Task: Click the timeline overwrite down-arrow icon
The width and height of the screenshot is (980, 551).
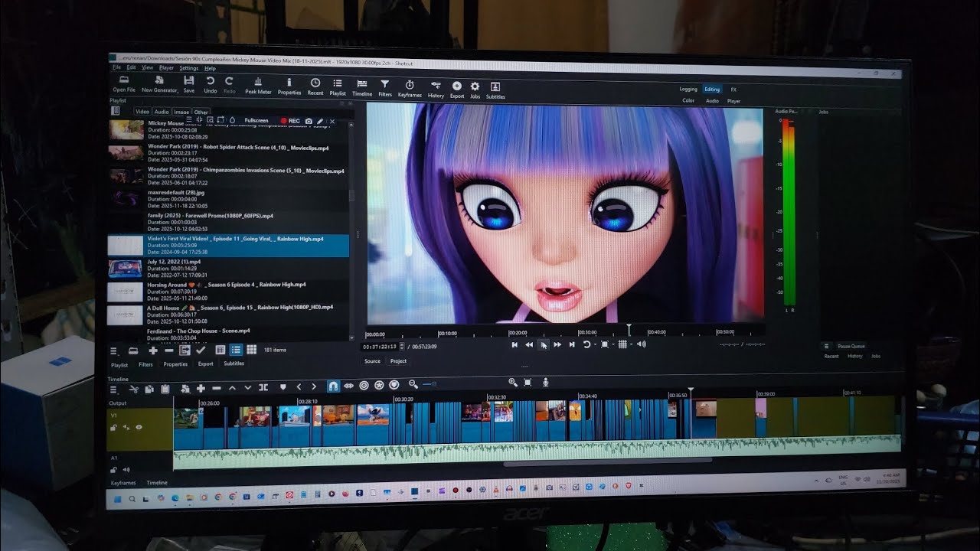Action: coord(248,388)
